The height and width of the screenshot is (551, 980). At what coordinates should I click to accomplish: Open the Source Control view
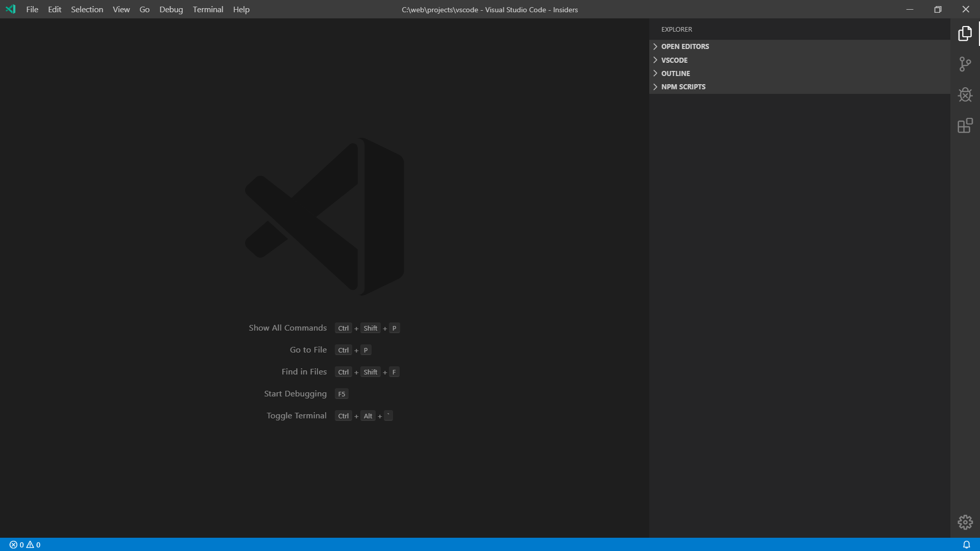pos(965,64)
